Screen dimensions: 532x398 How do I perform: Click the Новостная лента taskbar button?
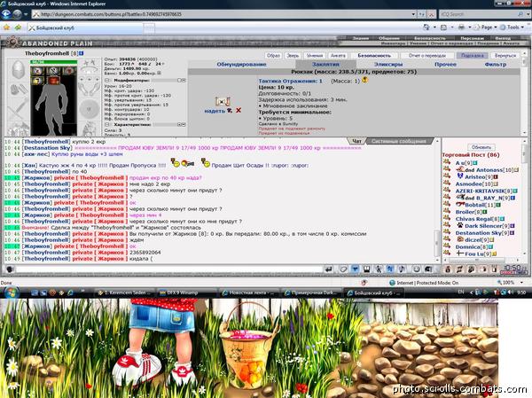pos(250,293)
